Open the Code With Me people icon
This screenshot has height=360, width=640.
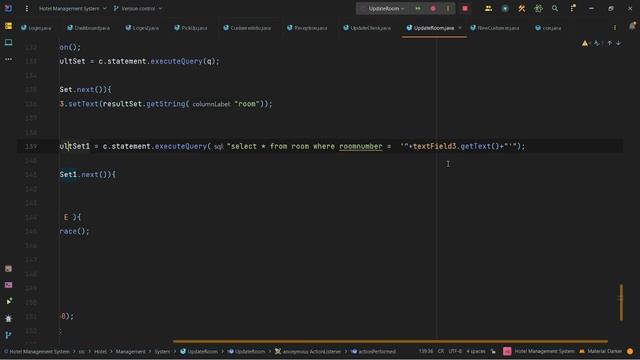pos(488,8)
